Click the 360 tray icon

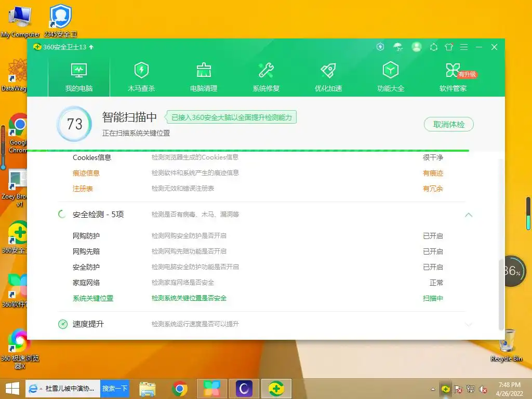coord(445,389)
